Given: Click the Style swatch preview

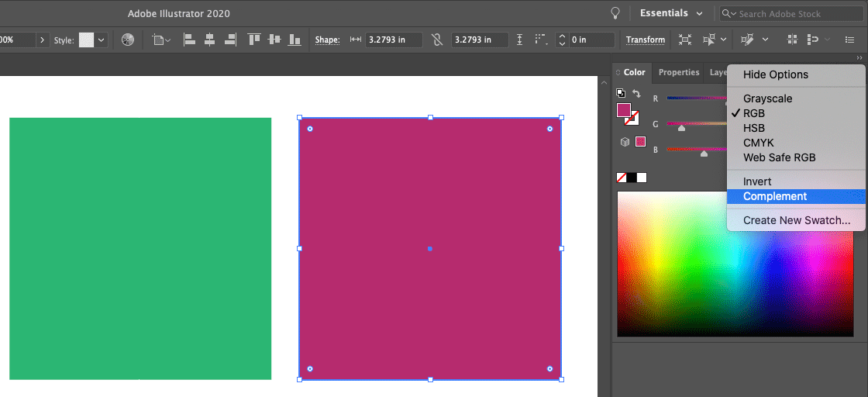Looking at the screenshot, I should (86, 40).
